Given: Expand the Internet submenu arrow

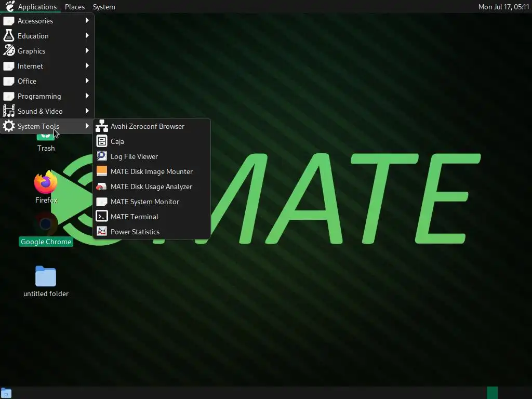Looking at the screenshot, I should (x=87, y=66).
